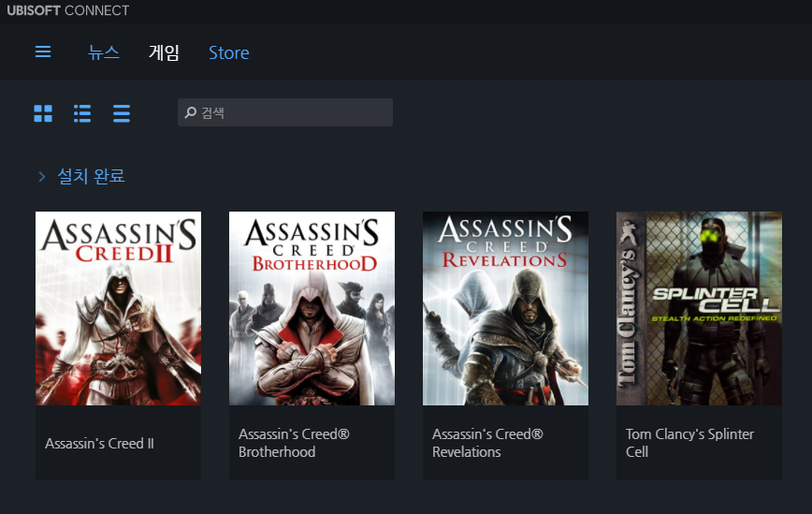Switch to detailed list view
Image resolution: width=812 pixels, height=514 pixels.
tap(82, 113)
